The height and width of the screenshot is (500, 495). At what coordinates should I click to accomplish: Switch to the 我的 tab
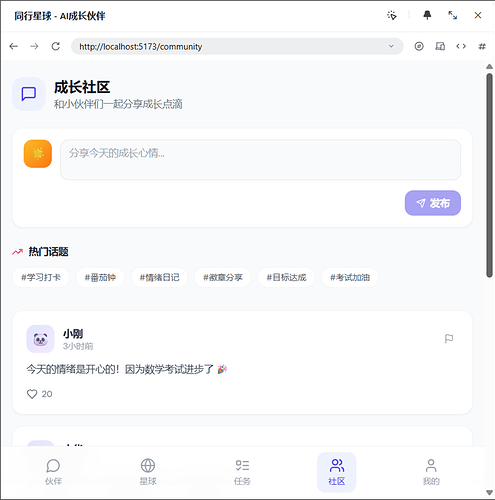coord(431,472)
